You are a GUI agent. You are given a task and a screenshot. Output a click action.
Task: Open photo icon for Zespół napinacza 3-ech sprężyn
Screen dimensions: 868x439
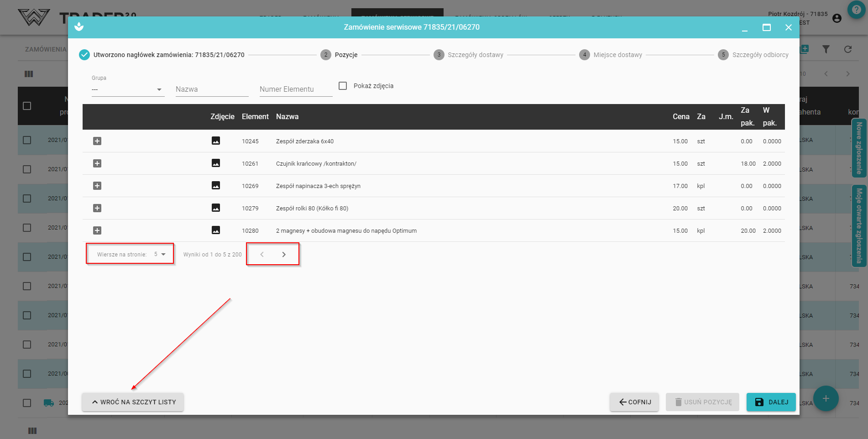coord(216,186)
